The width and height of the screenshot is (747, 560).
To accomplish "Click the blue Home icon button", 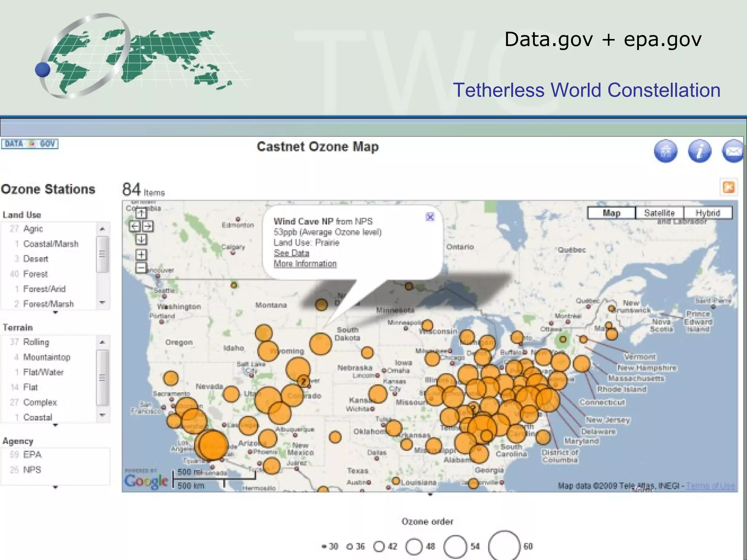I will coord(666,151).
